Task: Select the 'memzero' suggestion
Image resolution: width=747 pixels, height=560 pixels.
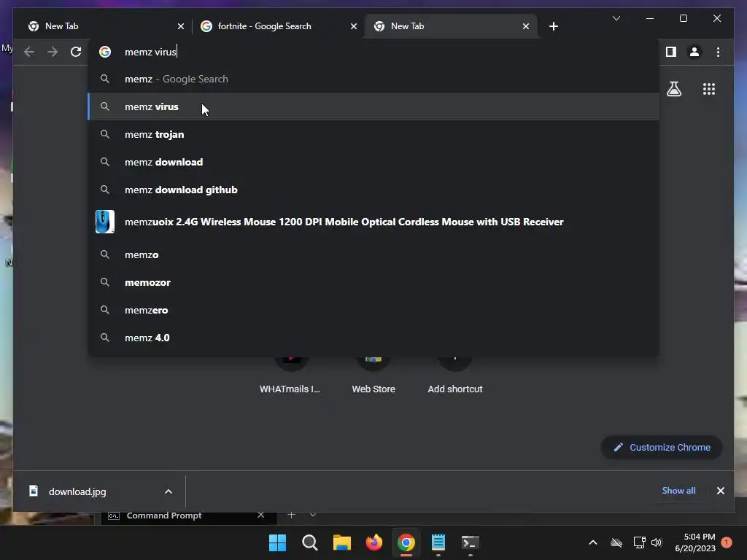Action: [x=373, y=310]
